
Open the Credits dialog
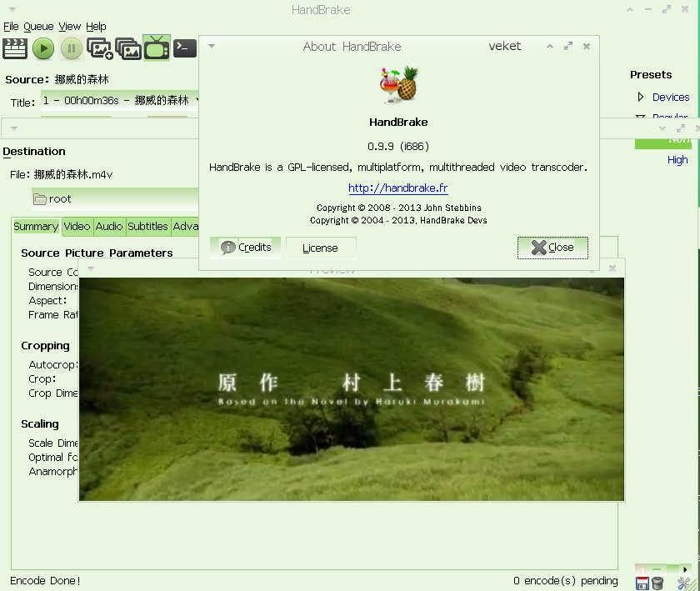[x=245, y=248]
